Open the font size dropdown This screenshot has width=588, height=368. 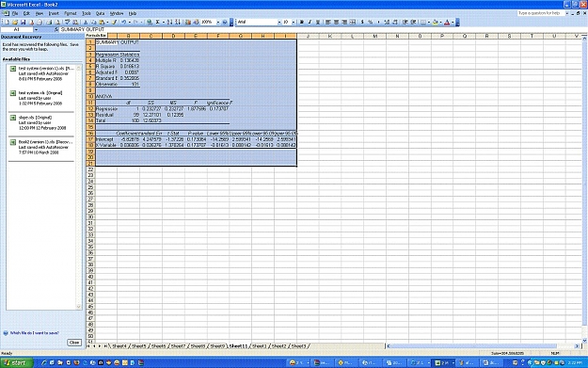[294, 23]
